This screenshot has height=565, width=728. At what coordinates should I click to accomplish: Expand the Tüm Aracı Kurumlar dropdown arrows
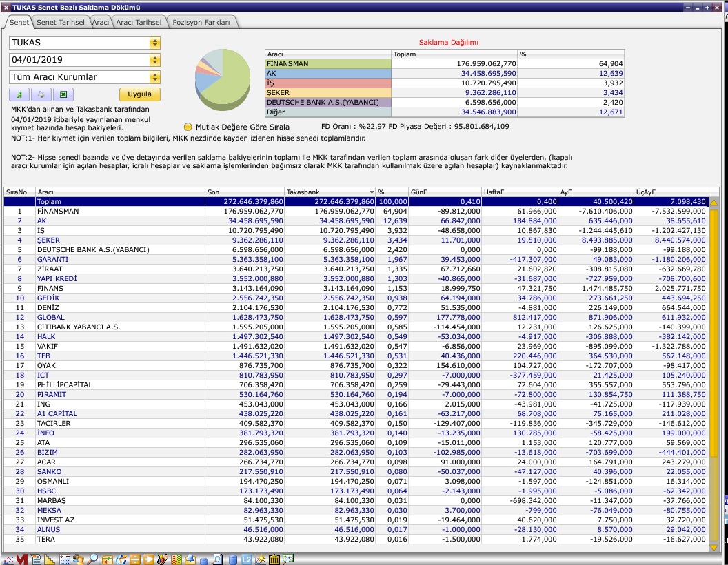155,77
